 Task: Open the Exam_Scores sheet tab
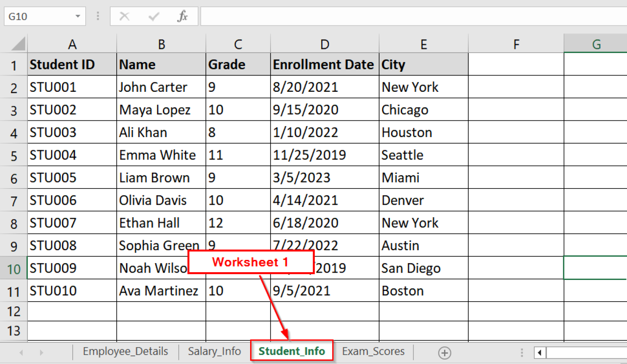373,351
